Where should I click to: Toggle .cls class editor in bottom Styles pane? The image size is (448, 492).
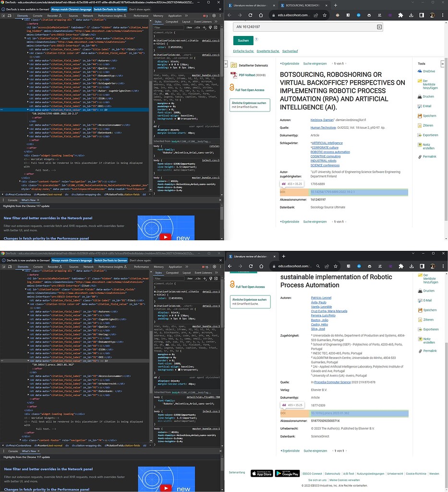point(197,278)
